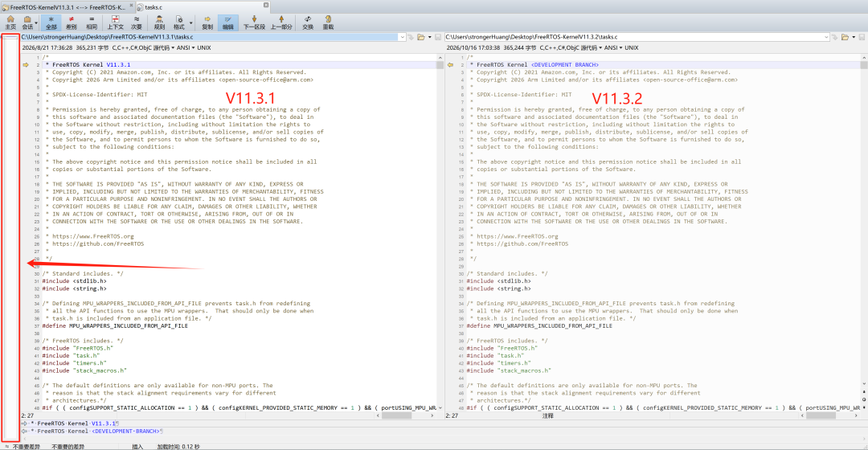Click left pane save icon
868x450 pixels.
(438, 37)
